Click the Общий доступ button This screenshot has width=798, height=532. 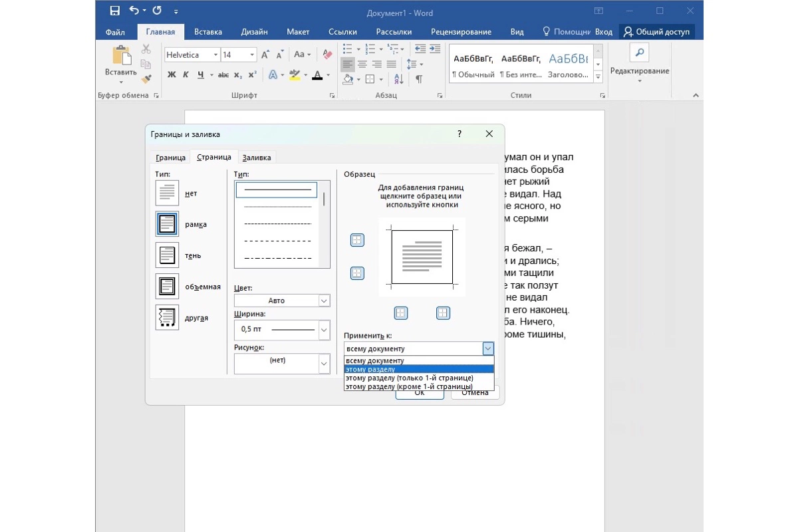coord(656,32)
